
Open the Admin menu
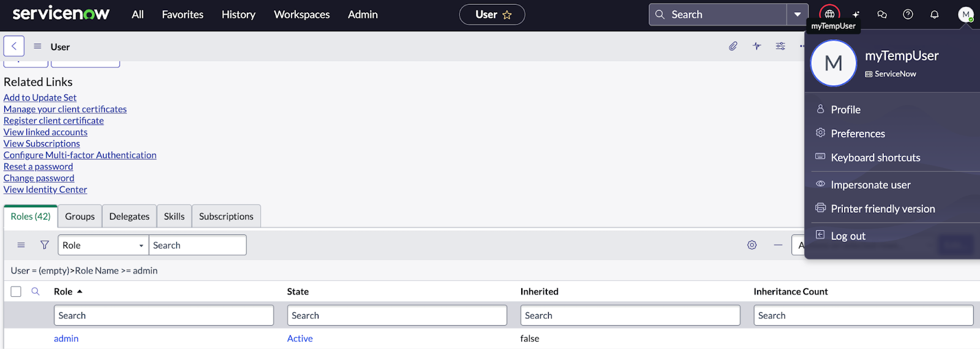[x=363, y=14]
